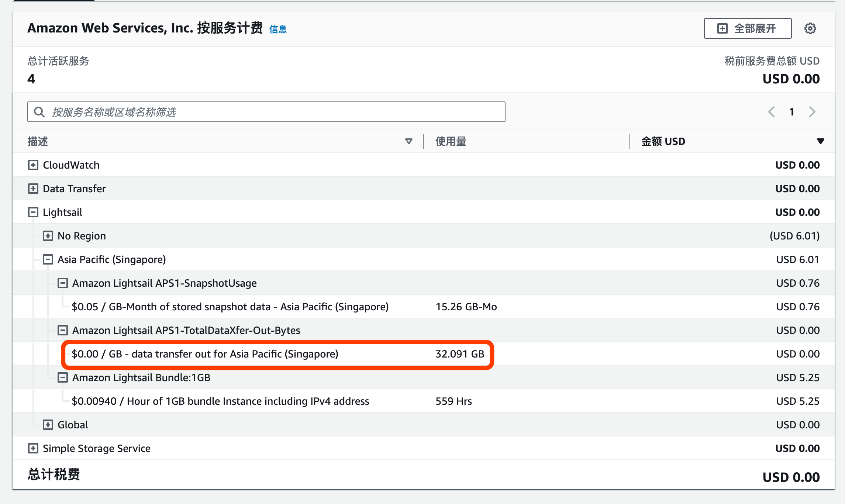Sort by 描述 column arrow
Image resolution: width=845 pixels, height=504 pixels.
tap(408, 141)
